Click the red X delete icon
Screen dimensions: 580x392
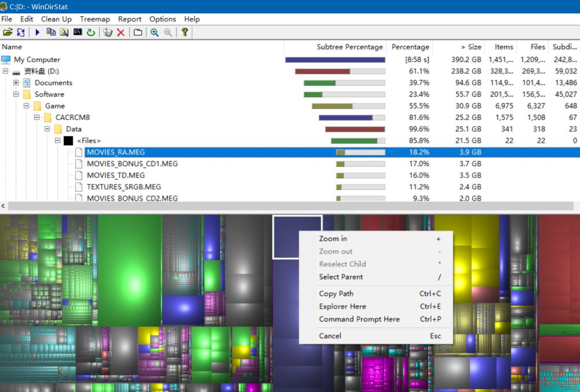pos(121,32)
